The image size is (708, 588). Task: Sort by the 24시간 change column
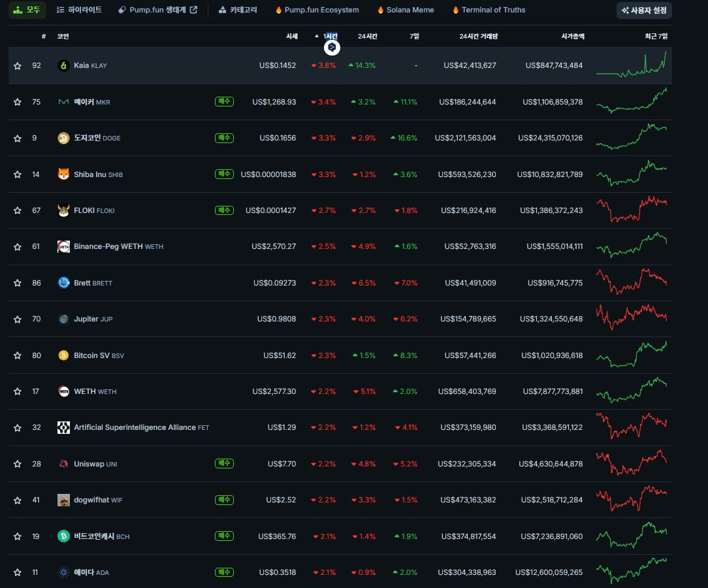coord(368,36)
